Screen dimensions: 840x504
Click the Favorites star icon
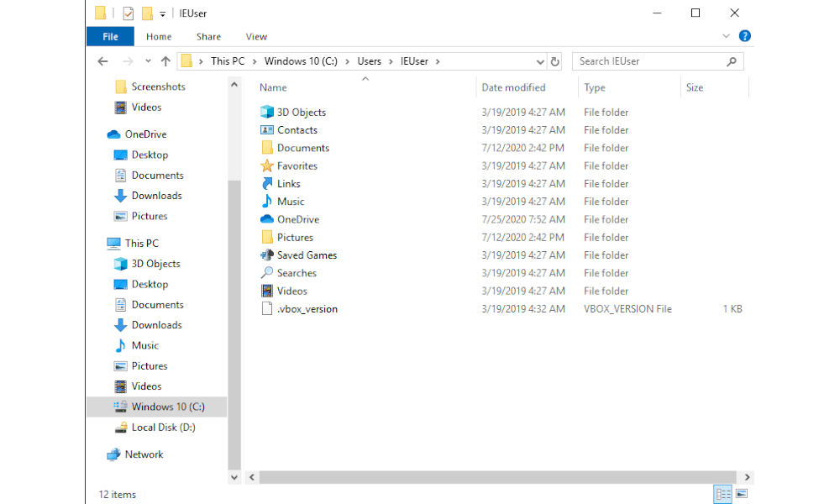(x=267, y=165)
